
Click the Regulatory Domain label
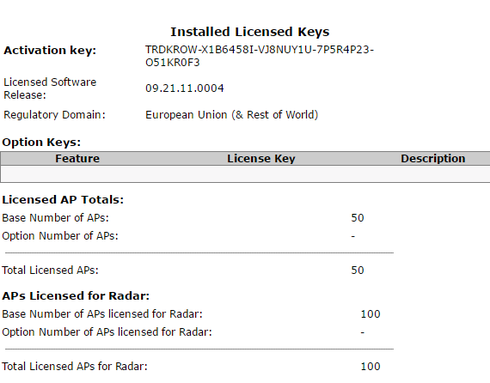coord(54,115)
